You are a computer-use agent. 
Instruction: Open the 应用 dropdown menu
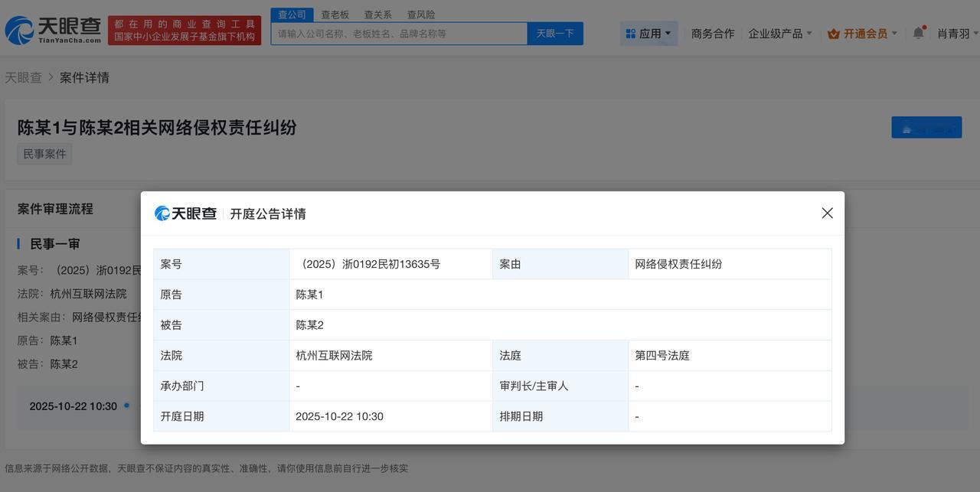648,34
